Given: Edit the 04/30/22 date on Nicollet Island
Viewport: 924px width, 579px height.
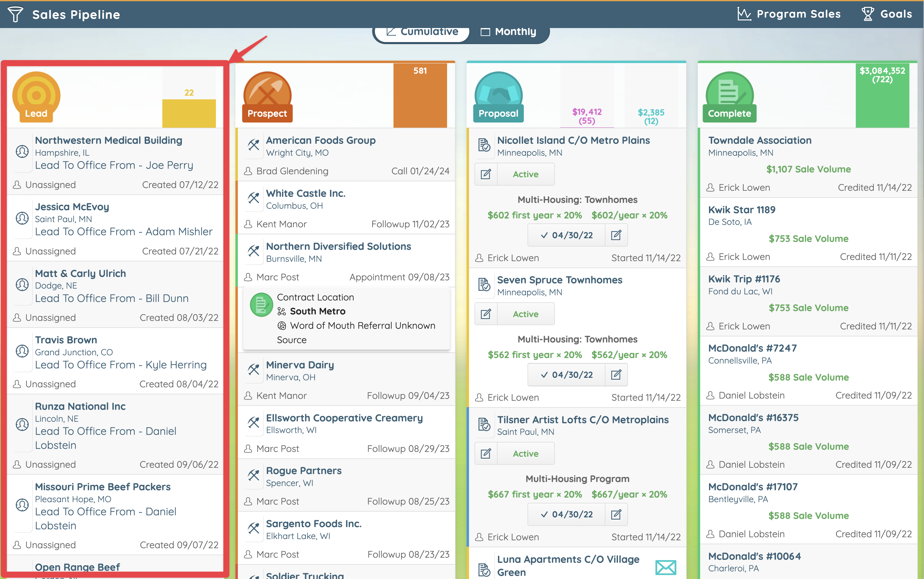Looking at the screenshot, I should [x=616, y=235].
